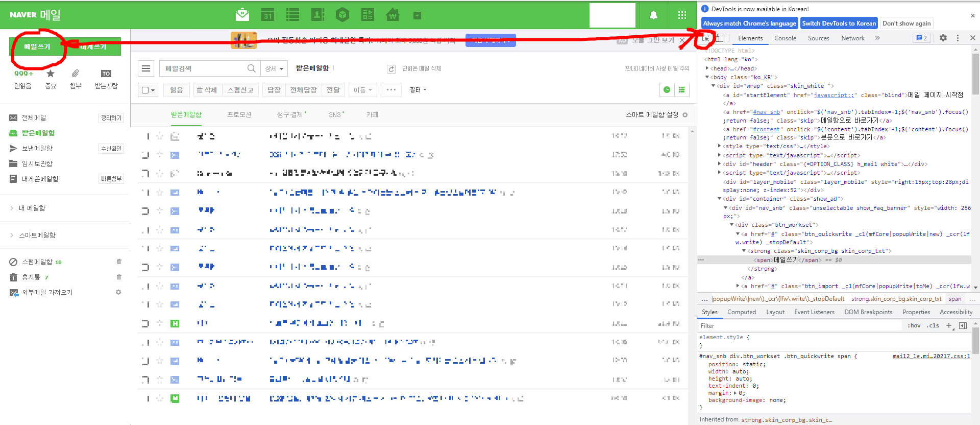
Task: Open 외부메일 가져오기 settings gear
Action: [118, 292]
